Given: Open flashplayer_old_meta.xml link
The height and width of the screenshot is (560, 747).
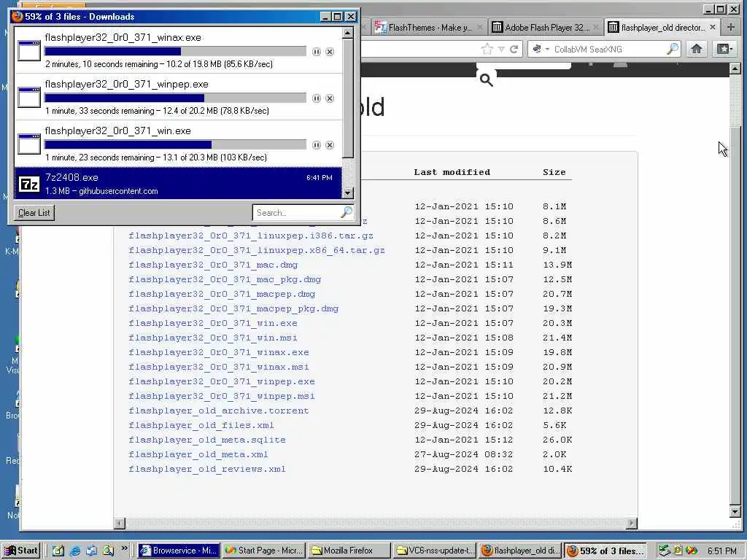Looking at the screenshot, I should pos(198,454).
